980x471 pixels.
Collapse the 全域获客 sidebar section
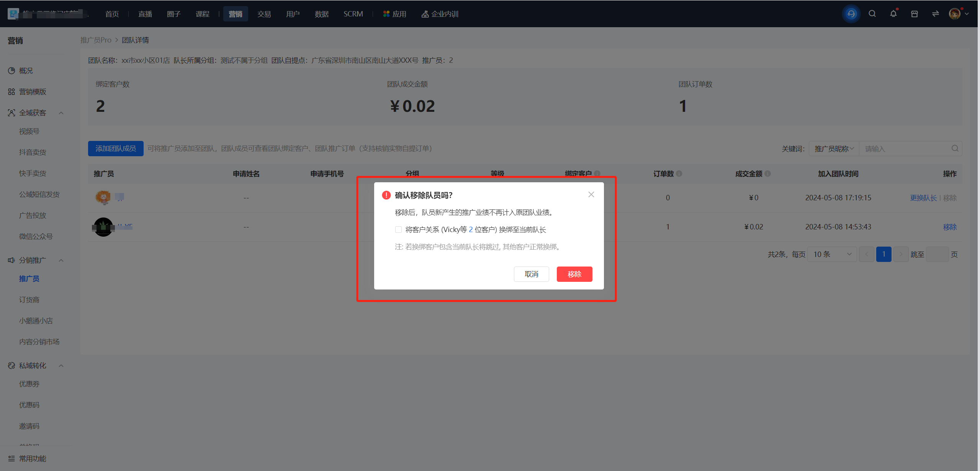pyautogui.click(x=61, y=113)
